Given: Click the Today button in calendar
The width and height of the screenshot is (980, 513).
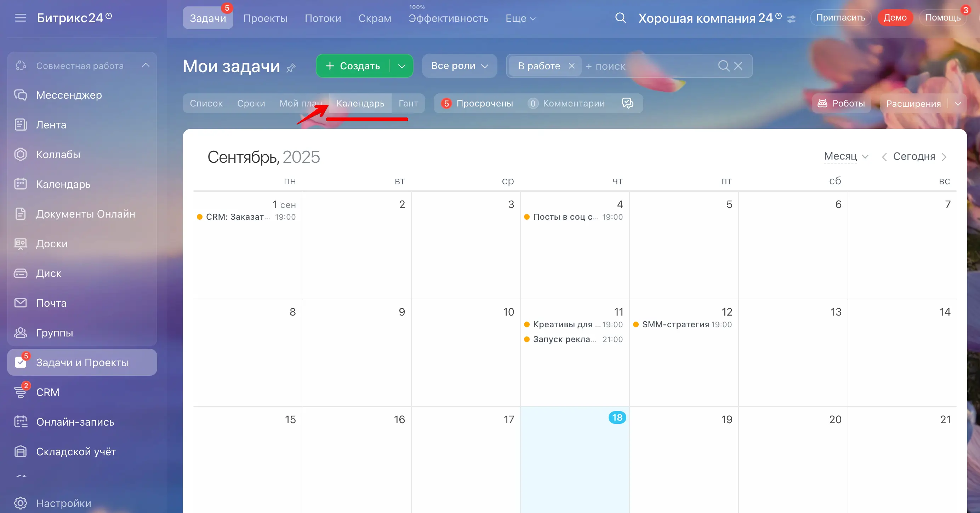Looking at the screenshot, I should (x=914, y=156).
